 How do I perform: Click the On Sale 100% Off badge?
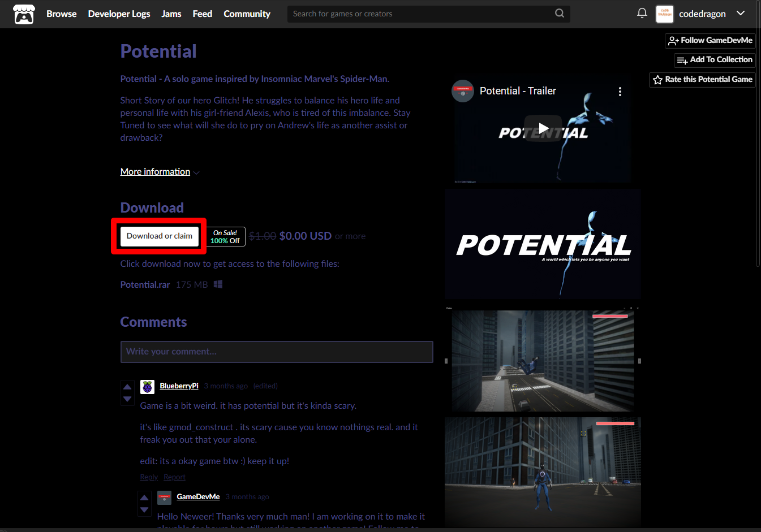[225, 237]
